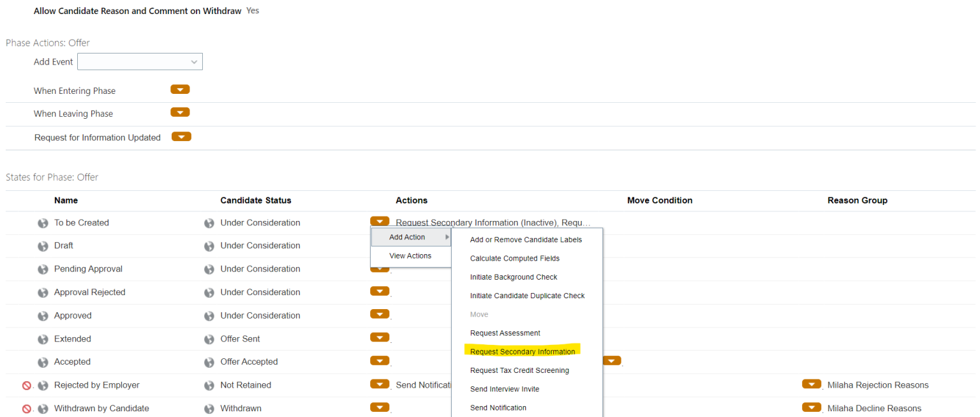Open the Milaha Decline Reasons dropdown
Image resolution: width=980 pixels, height=417 pixels.
click(x=812, y=407)
